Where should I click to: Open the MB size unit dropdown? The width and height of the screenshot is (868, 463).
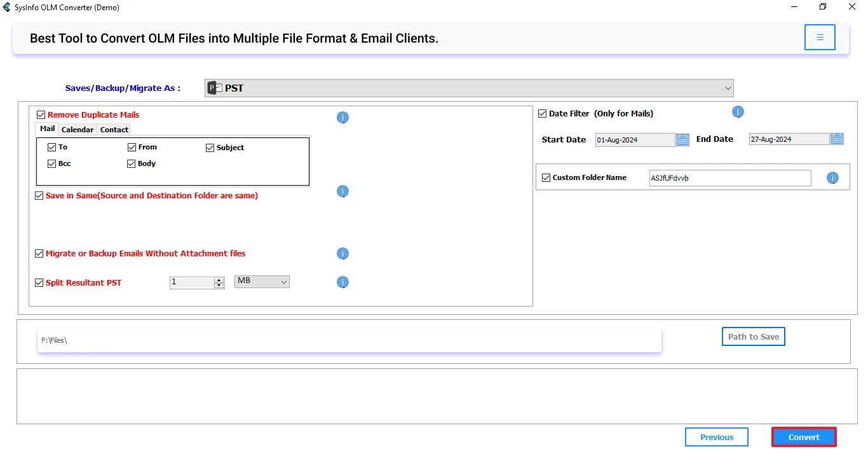point(262,281)
